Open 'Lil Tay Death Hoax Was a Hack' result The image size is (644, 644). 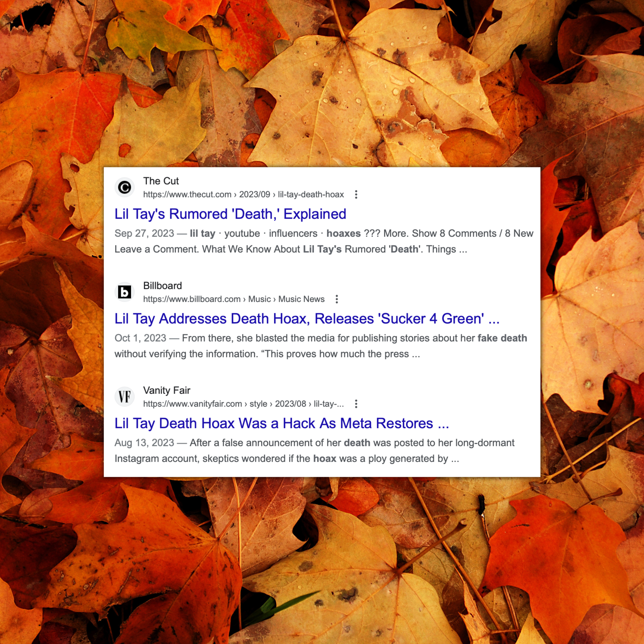281,423
